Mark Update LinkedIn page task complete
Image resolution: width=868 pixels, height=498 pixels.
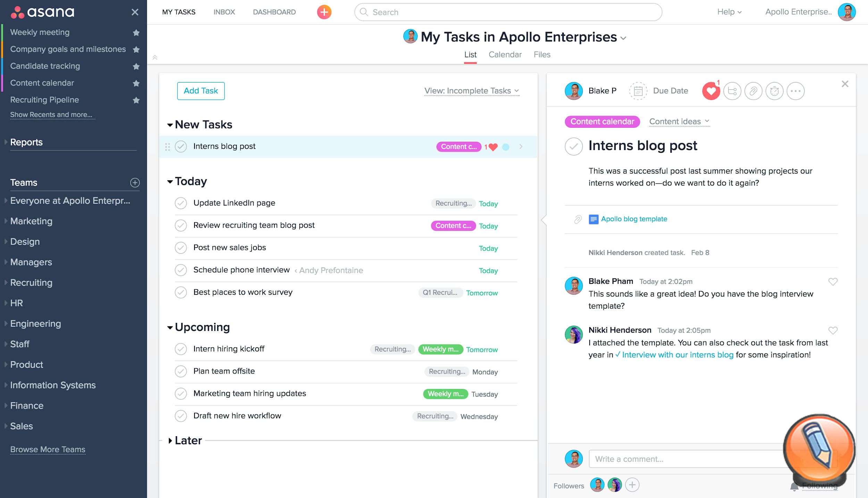point(181,203)
